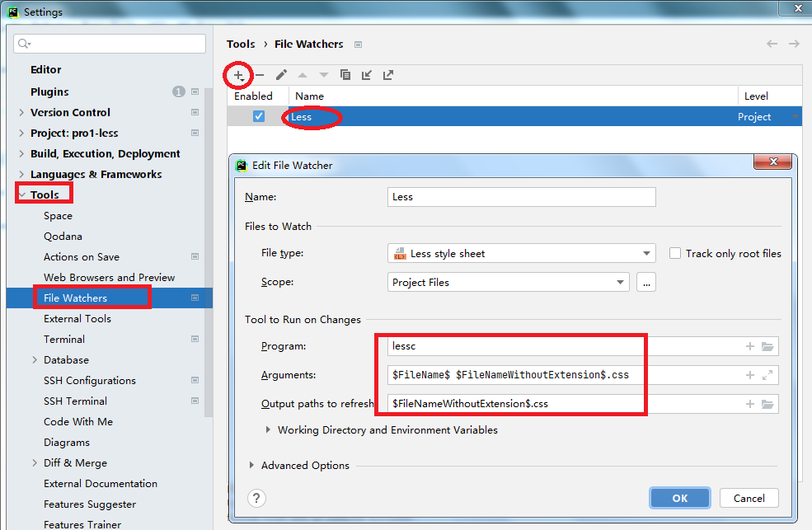Toggle Enabled checkbox for Less watcher

[259, 116]
